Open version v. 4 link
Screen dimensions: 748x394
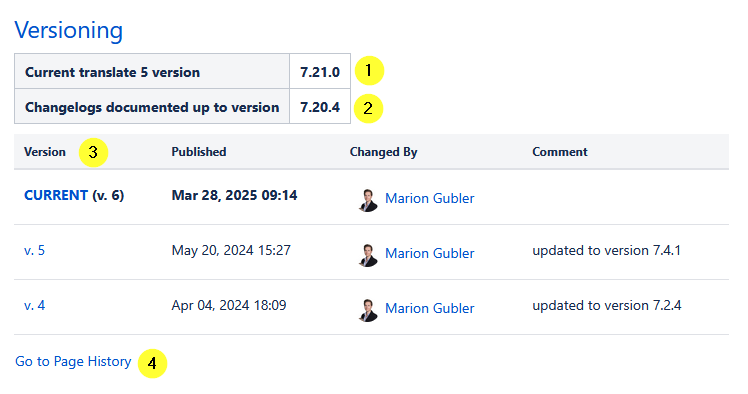34,305
